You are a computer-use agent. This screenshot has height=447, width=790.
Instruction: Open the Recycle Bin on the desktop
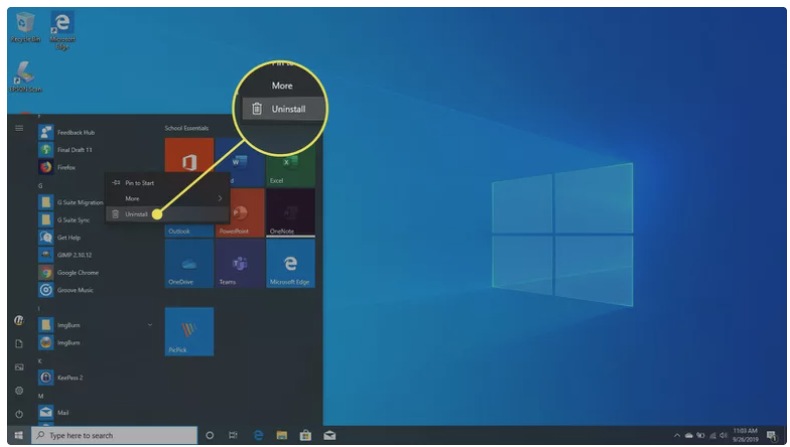[x=24, y=26]
